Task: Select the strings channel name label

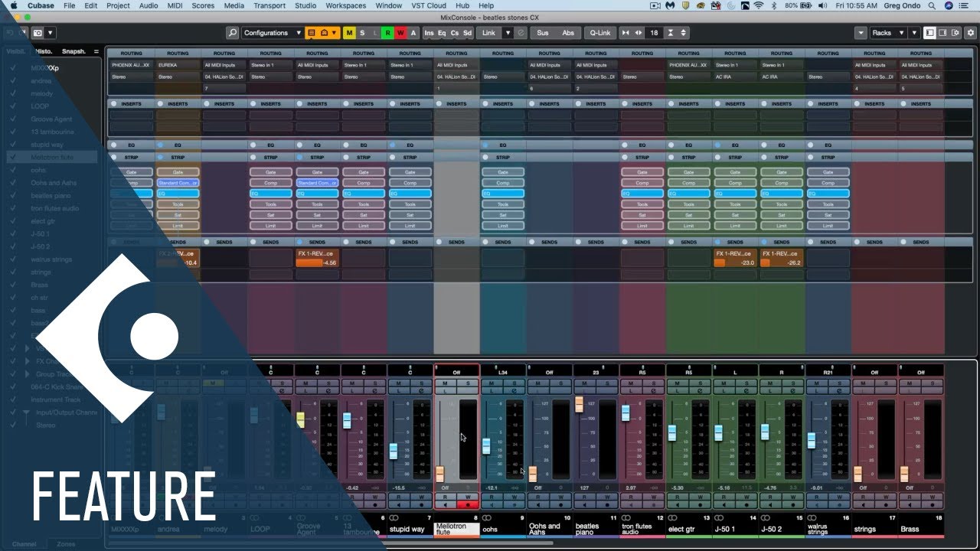Action: 874,529
